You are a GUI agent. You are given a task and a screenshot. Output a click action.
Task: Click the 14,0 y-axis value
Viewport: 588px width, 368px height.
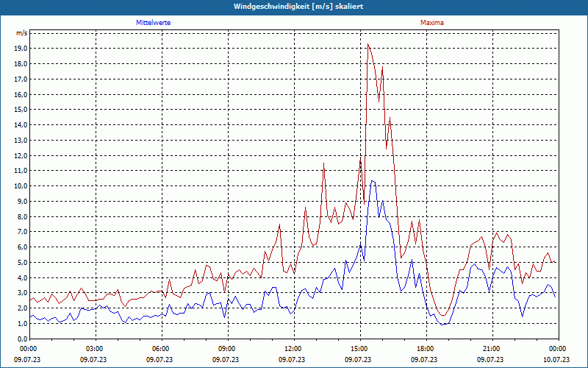[21, 125]
